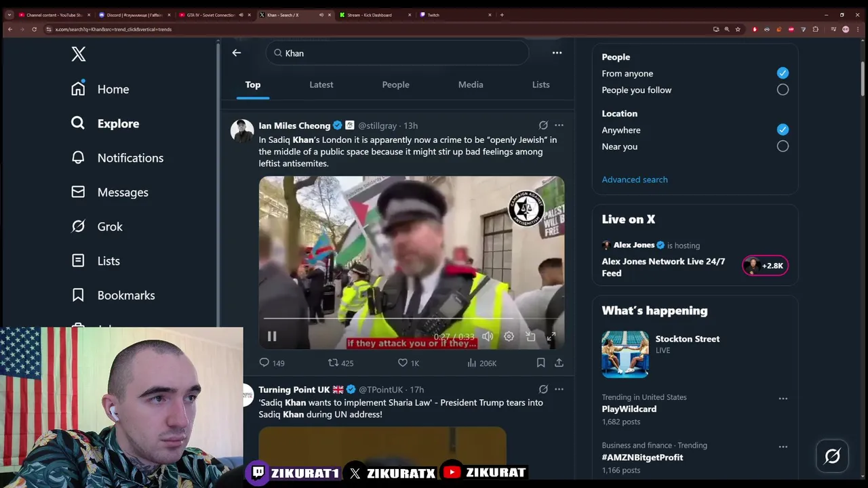The image size is (868, 488).
Task: Open the browser Extensions puzzle icon
Action: point(815,29)
